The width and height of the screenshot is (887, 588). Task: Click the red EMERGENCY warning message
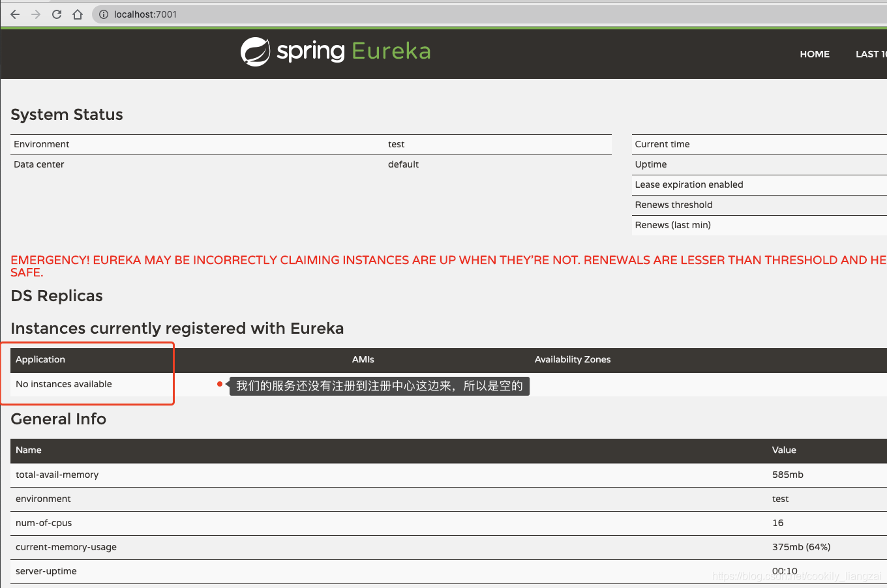tap(449, 266)
